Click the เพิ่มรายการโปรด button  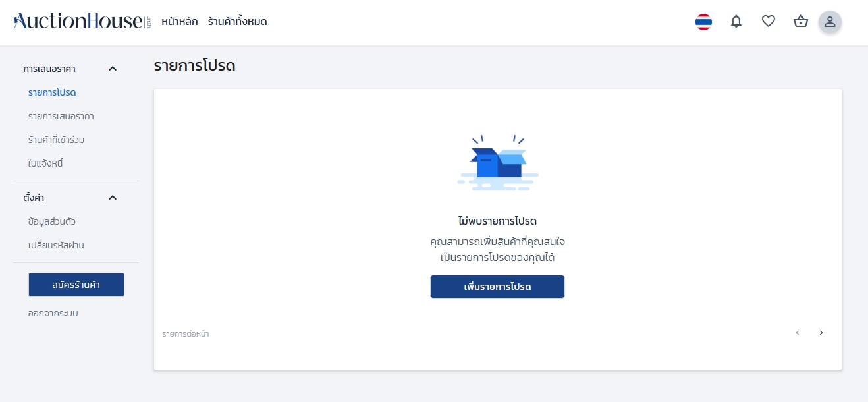497,287
